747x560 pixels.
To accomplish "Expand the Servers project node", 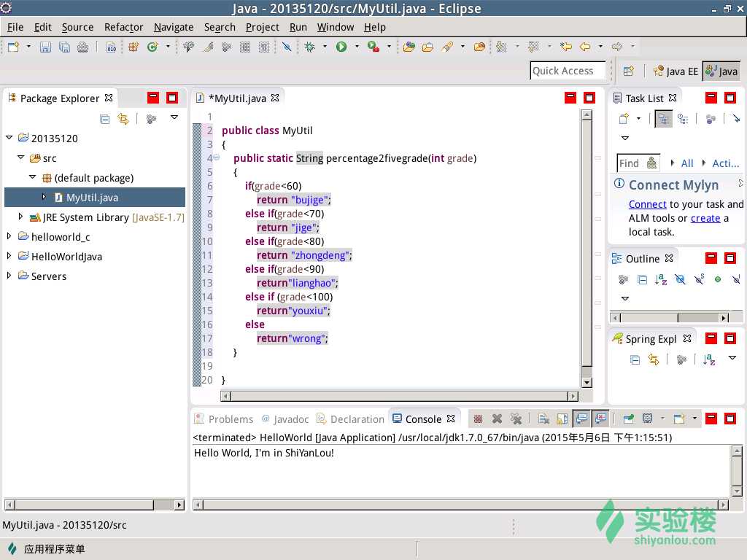I will [x=9, y=276].
